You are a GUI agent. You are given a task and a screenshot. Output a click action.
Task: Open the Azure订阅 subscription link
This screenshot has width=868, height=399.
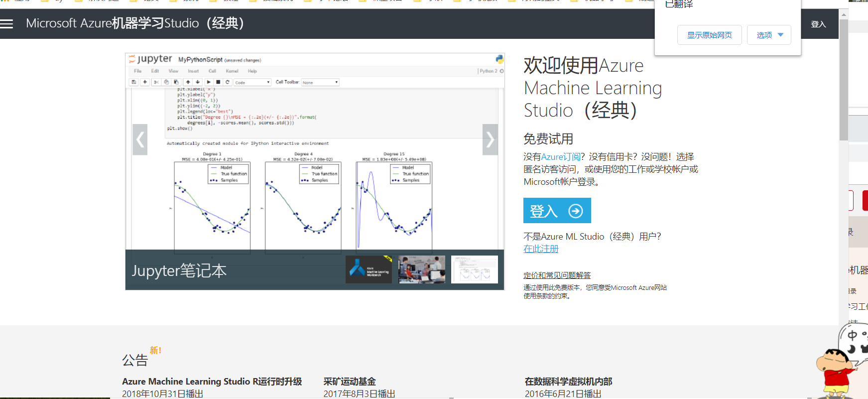click(x=561, y=157)
